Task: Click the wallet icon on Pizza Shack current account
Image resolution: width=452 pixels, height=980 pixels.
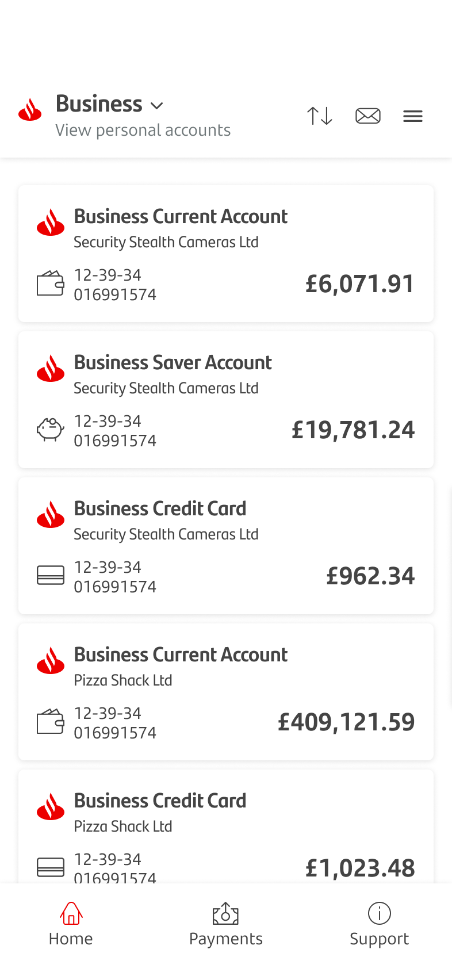Action: 51,722
